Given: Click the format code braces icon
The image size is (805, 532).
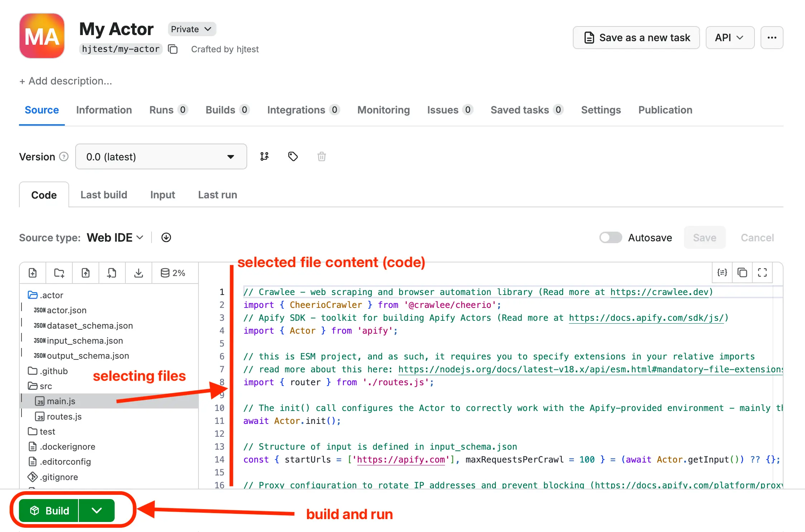Looking at the screenshot, I should pyautogui.click(x=722, y=273).
